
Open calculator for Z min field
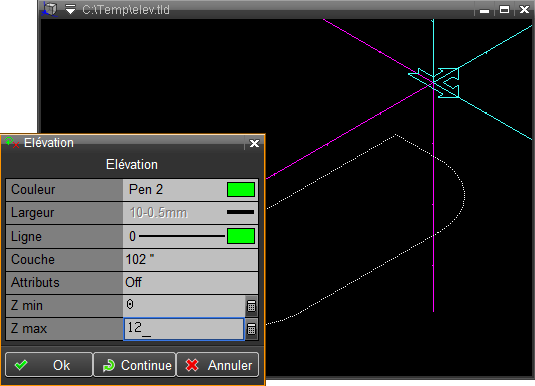[x=251, y=306]
